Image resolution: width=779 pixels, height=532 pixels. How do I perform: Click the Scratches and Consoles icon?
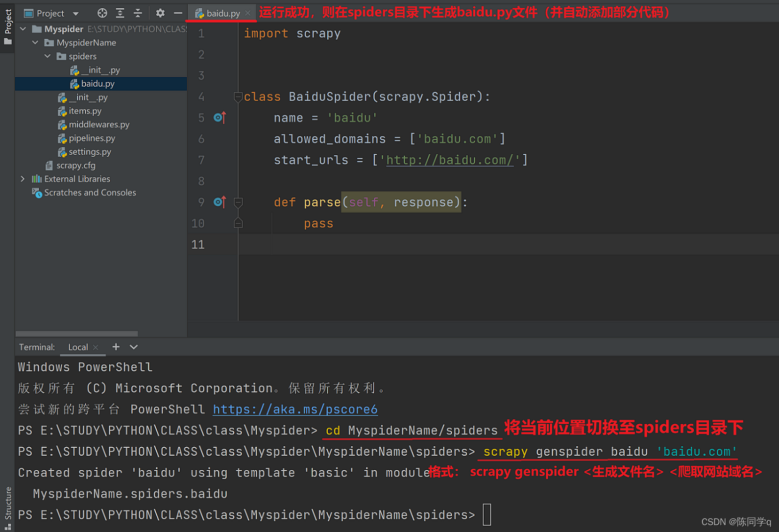coord(37,193)
